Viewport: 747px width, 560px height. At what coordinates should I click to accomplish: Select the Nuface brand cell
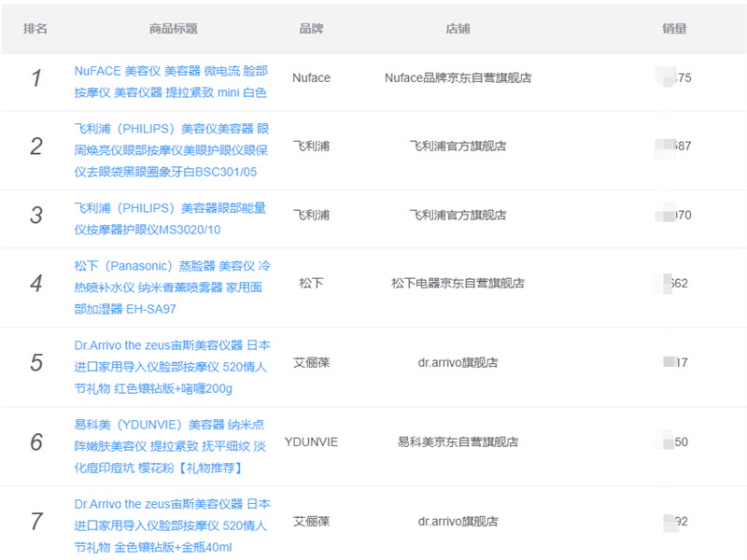tap(312, 77)
